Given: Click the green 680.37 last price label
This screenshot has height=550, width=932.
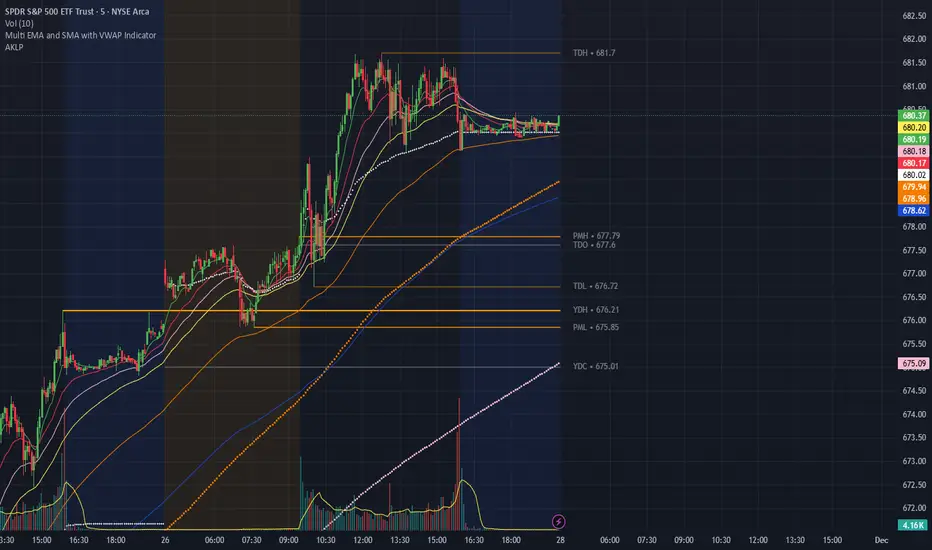Looking at the screenshot, I should (x=913, y=115).
